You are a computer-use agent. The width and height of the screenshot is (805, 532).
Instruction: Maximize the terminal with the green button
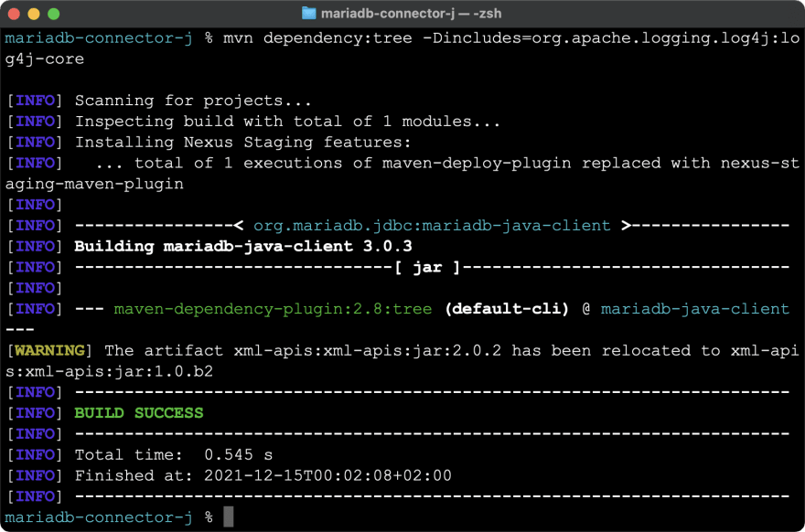[54, 14]
